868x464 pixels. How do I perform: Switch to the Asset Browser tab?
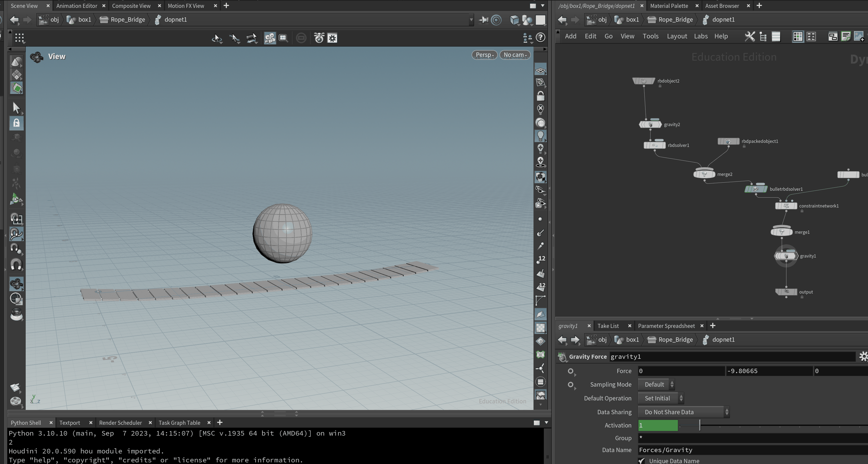722,6
